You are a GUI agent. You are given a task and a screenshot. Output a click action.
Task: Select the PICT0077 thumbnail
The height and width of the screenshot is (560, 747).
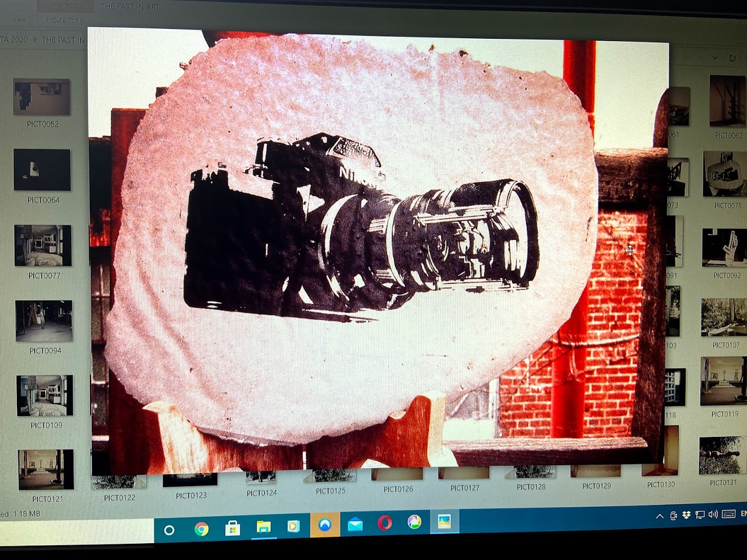43,246
